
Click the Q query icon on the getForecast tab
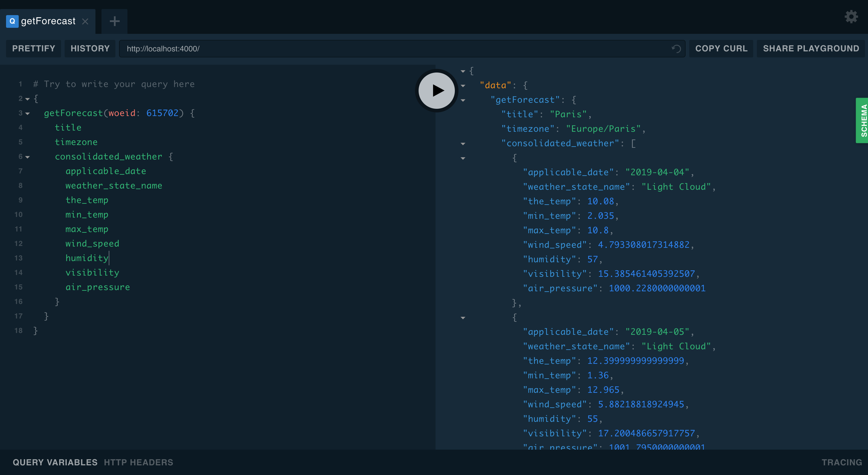(x=12, y=21)
